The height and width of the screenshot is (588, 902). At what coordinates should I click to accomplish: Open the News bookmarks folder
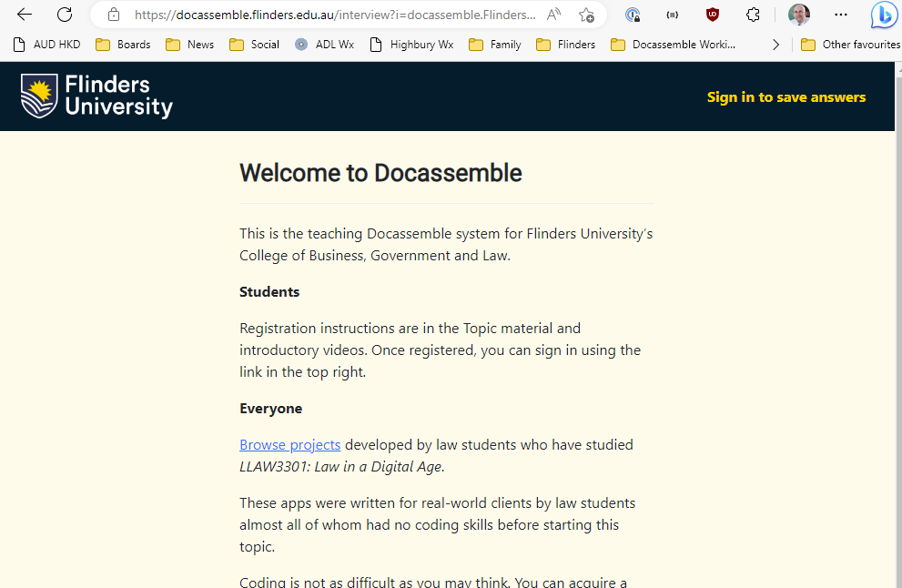(189, 44)
